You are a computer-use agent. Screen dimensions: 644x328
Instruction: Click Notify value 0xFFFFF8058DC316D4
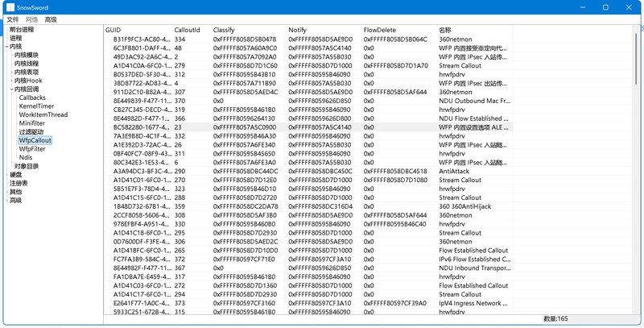[x=320, y=206]
